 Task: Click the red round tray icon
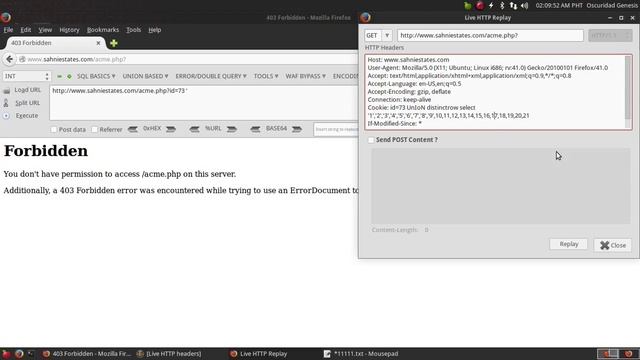(480, 5)
